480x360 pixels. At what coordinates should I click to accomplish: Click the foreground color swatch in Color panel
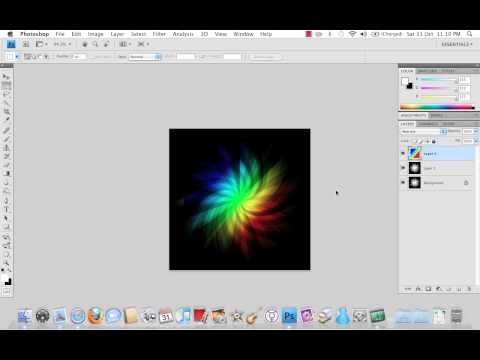pos(405,81)
